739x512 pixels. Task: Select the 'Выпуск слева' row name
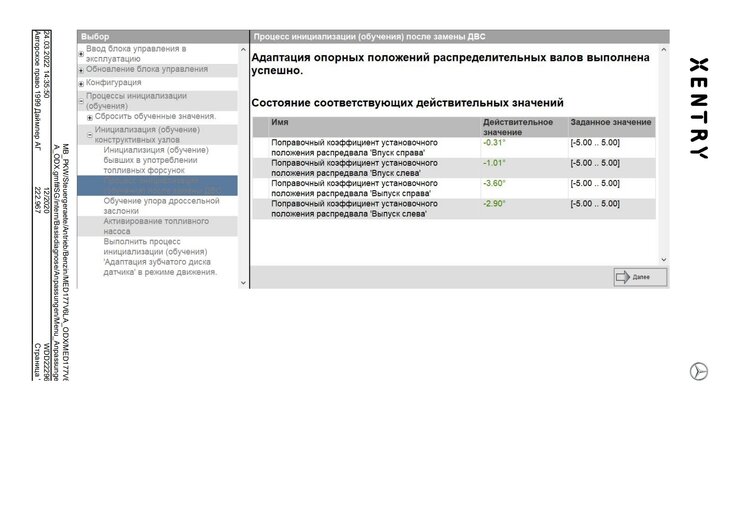pyautogui.click(x=354, y=209)
